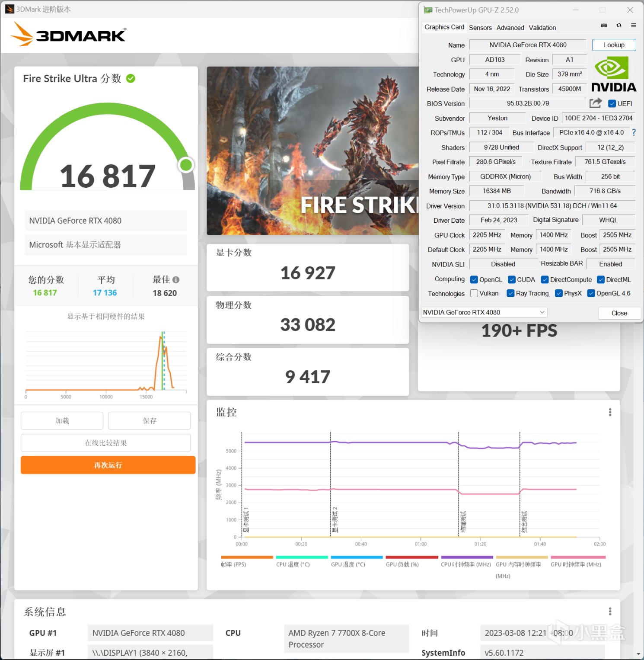This screenshot has height=660, width=644.
Task: Click the green verified checkmark beside Fire Strike Ultra
Action: [131, 78]
